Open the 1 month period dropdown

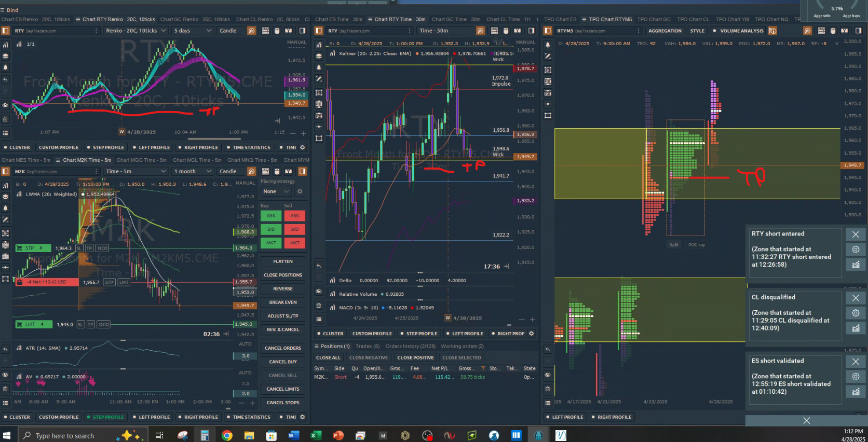point(193,171)
